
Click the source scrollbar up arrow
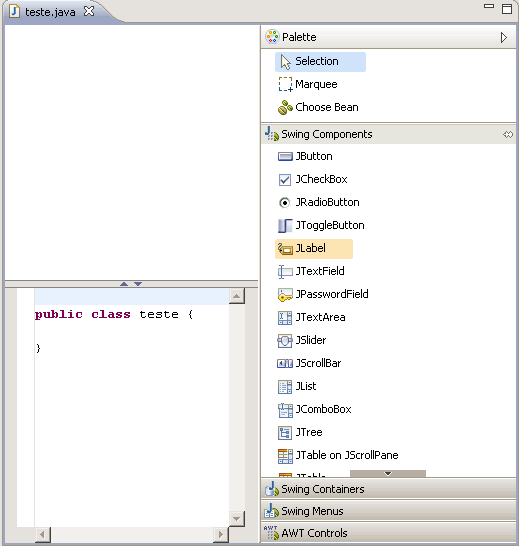237,296
